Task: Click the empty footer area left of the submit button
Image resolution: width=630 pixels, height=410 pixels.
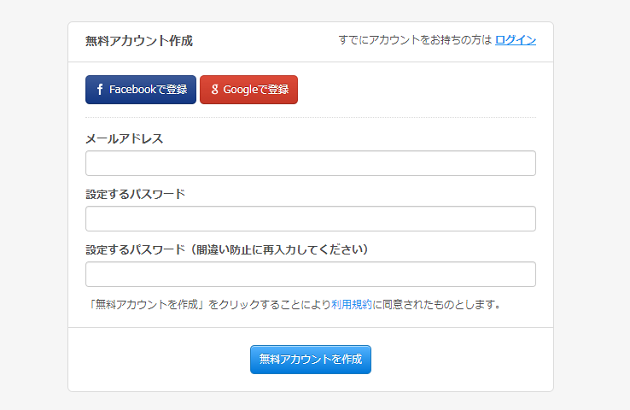Action: tap(150, 359)
